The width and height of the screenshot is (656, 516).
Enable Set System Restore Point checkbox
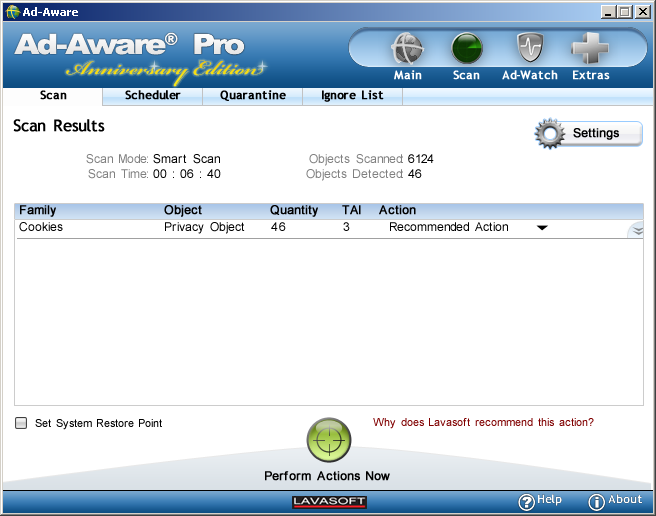[21, 423]
